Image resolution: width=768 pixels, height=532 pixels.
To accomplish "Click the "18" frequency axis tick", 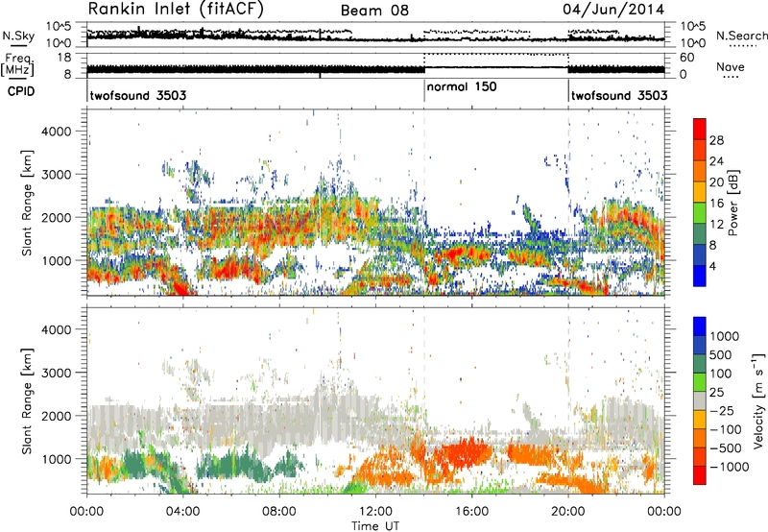I will coord(64,58).
